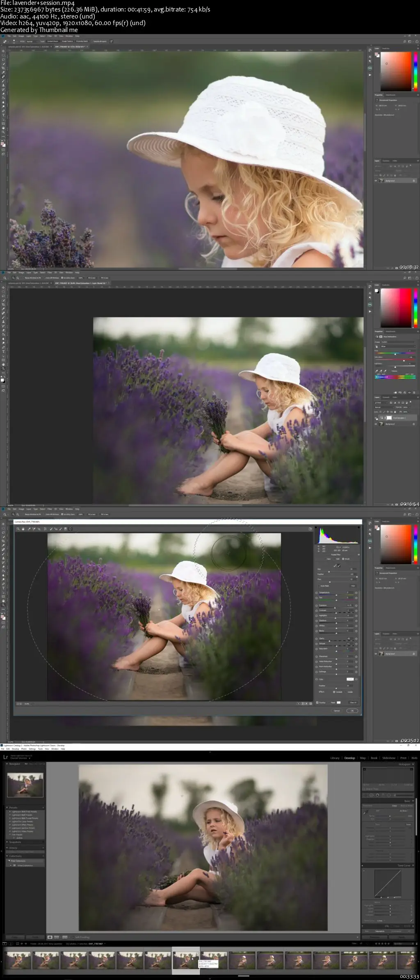
Task: Click the Camera Raw histogram
Action: point(337,535)
